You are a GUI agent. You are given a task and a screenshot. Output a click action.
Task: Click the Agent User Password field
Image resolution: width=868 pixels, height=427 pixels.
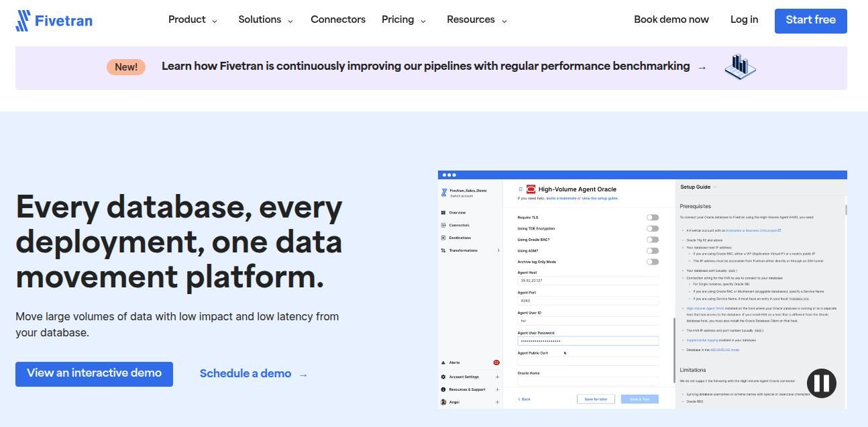(588, 341)
